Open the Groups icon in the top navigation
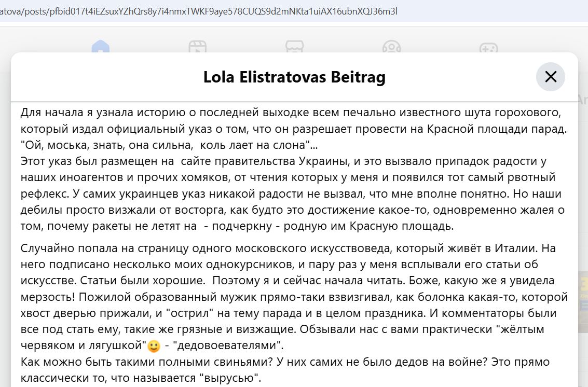This screenshot has height=387, width=588. [391, 47]
